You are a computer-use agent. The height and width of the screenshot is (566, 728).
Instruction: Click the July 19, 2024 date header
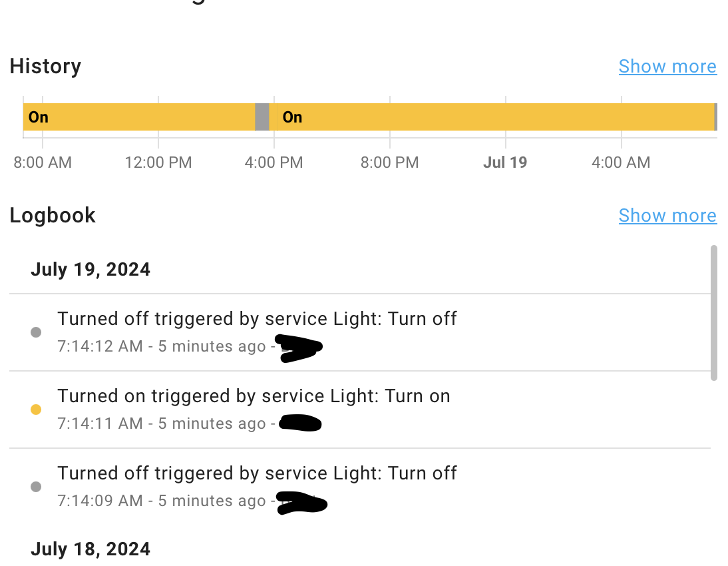[x=91, y=270]
